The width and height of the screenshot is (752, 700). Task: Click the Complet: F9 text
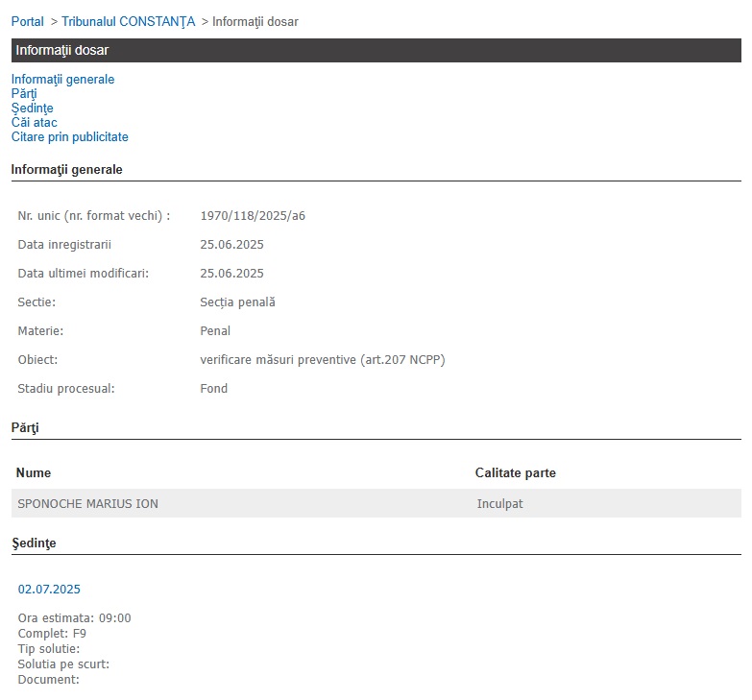[x=52, y=634]
